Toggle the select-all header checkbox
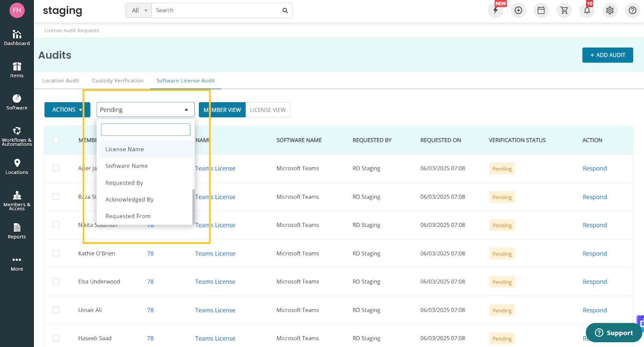The height and width of the screenshot is (347, 644). click(56, 140)
